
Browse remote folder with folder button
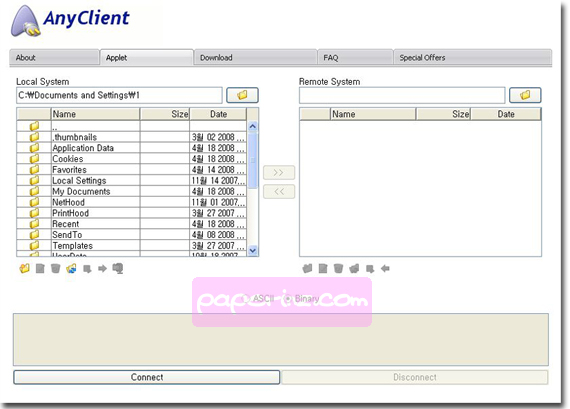coord(525,95)
